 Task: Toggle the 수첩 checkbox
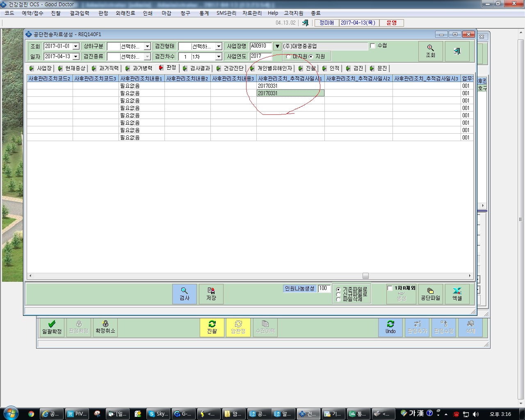point(373,46)
